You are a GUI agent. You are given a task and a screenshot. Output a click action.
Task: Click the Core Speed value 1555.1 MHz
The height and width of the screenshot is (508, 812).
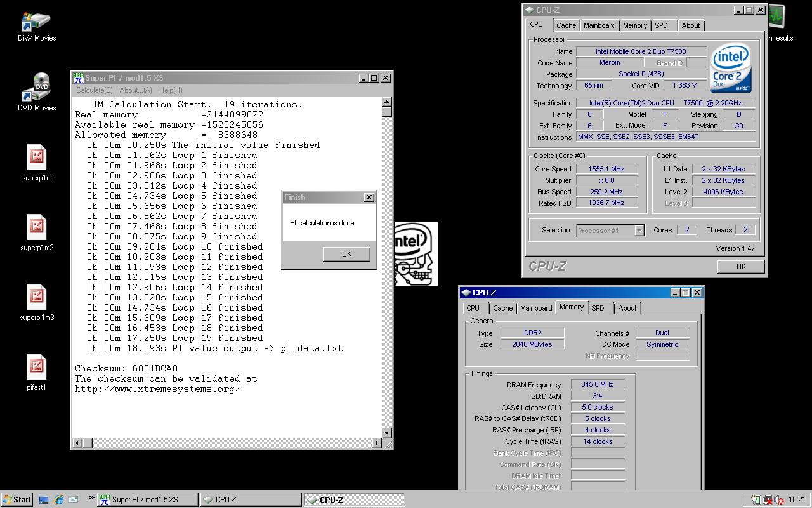[x=607, y=169]
